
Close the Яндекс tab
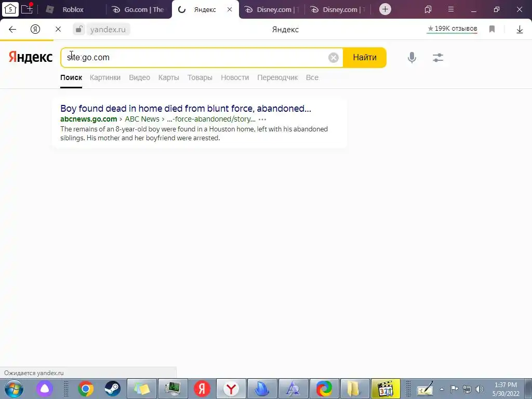click(x=230, y=9)
